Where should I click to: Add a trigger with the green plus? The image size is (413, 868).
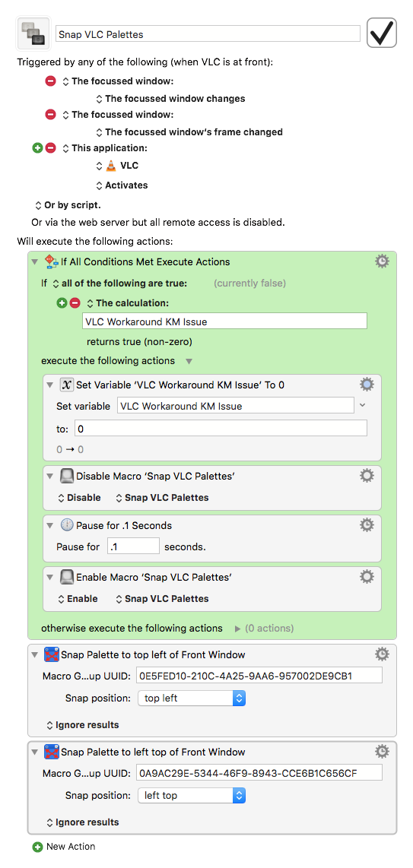(37, 148)
